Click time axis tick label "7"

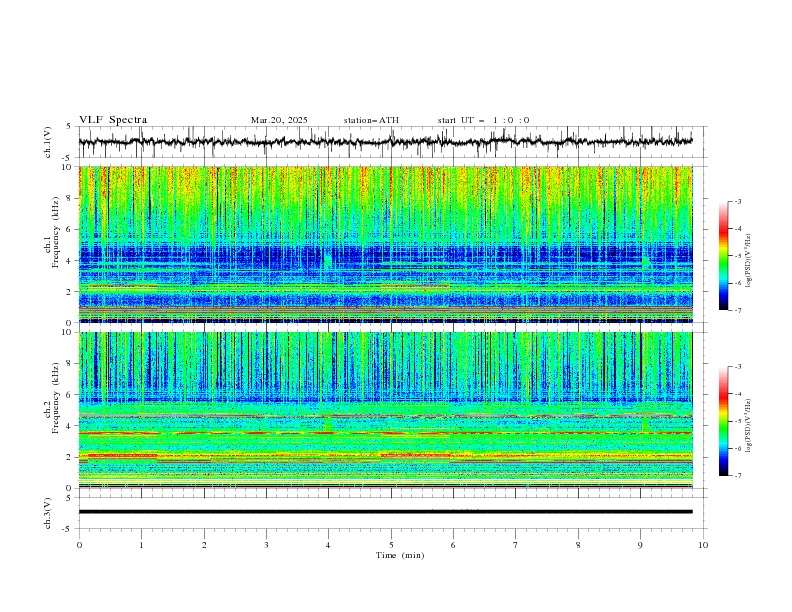(516, 545)
